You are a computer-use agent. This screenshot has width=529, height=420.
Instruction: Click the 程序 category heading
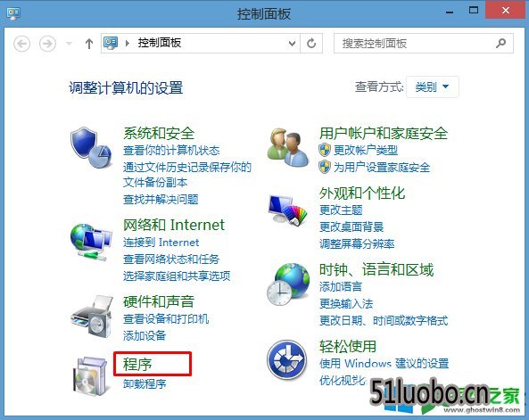coord(137,365)
